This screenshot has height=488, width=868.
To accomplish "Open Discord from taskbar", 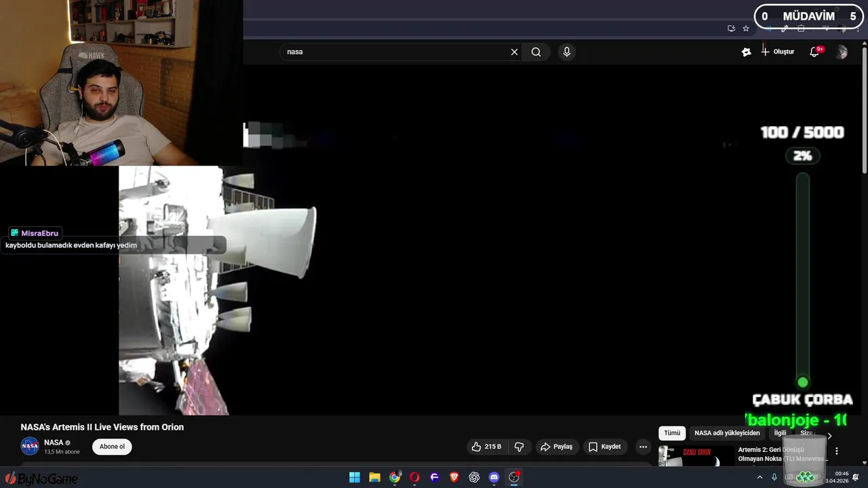I will point(494,477).
